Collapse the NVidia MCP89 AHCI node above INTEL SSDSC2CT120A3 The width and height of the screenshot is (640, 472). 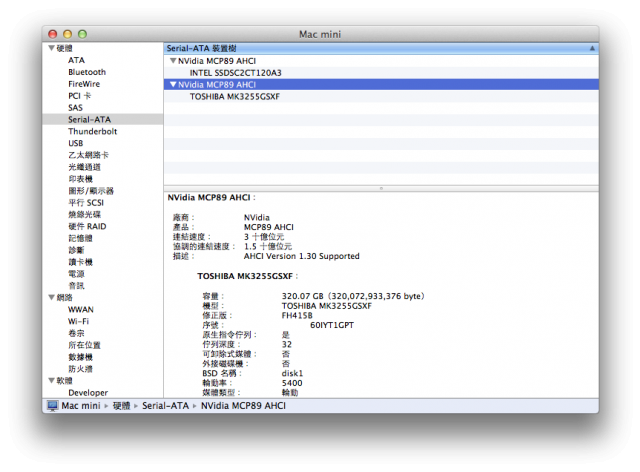pos(173,61)
